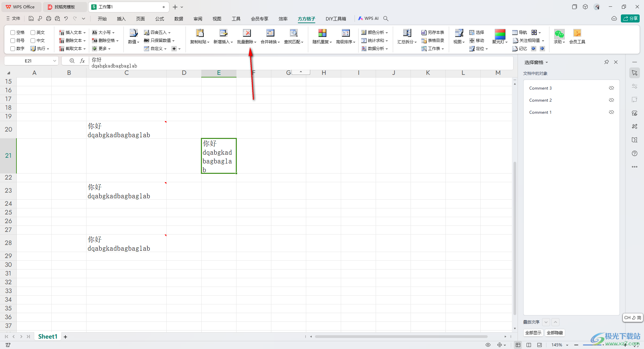Click the 查找匹配 find match icon
The width and height of the screenshot is (644, 349).
[293, 33]
